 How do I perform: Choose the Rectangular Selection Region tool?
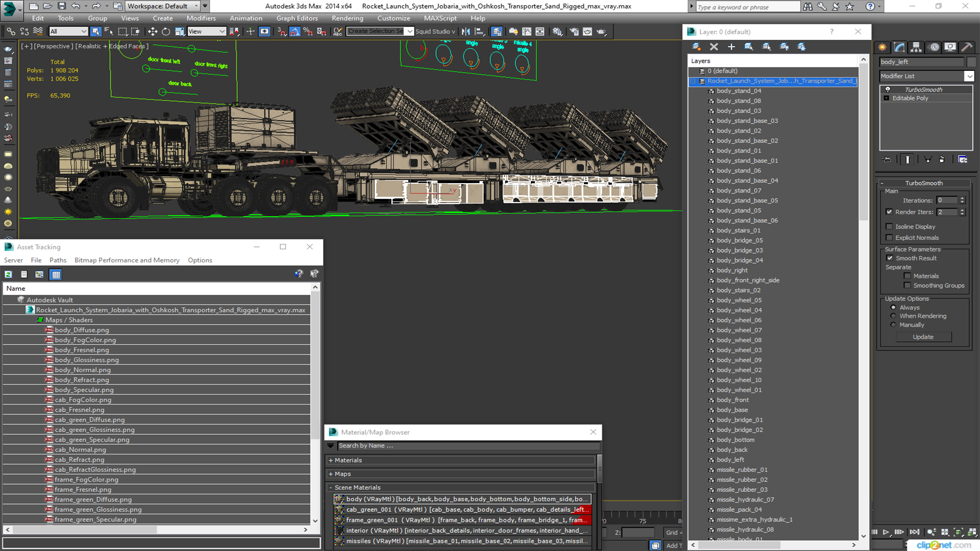122,32
